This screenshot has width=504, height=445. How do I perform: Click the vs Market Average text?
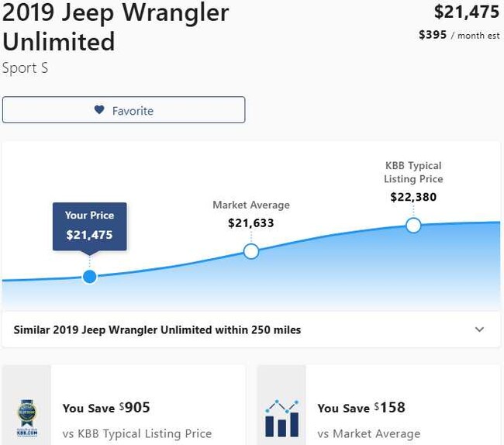click(x=369, y=433)
